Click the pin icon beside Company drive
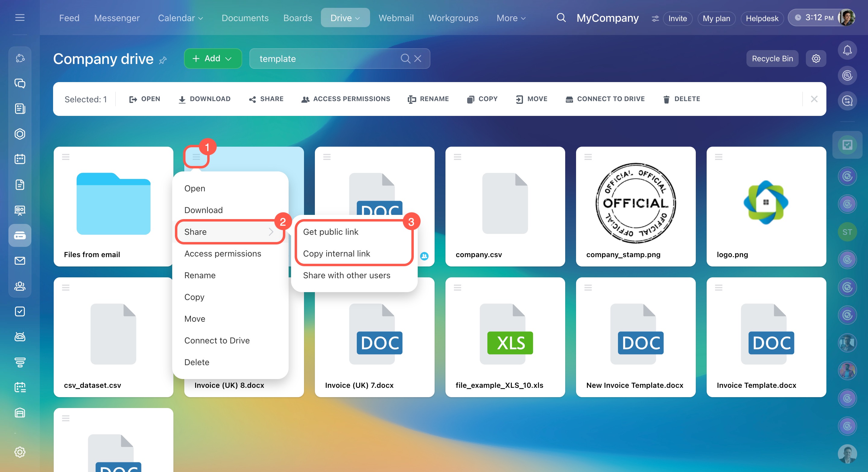Screen dimensions: 868x472 coord(163,60)
